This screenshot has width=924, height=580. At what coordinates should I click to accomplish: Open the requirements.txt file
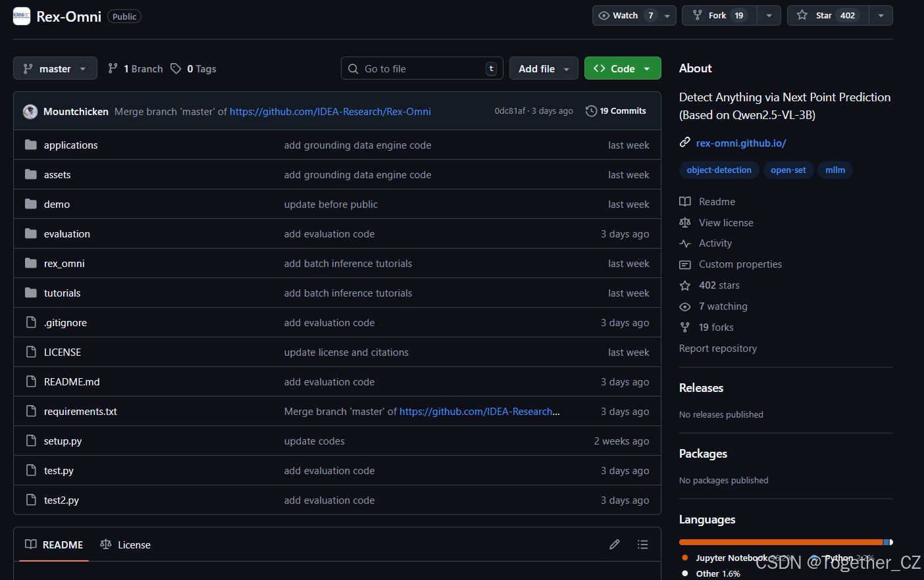[x=80, y=412]
